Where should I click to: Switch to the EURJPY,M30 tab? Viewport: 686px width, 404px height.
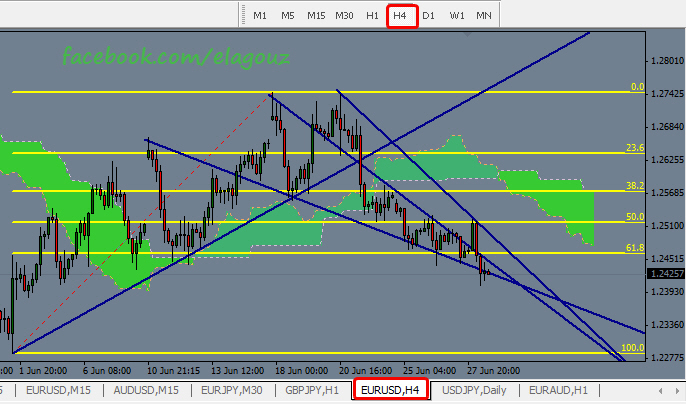[x=232, y=390]
